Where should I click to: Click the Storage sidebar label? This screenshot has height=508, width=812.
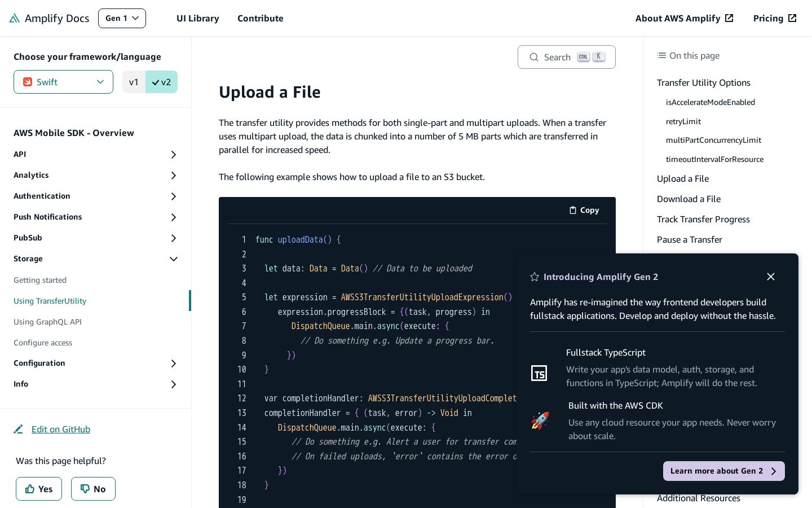coord(28,259)
